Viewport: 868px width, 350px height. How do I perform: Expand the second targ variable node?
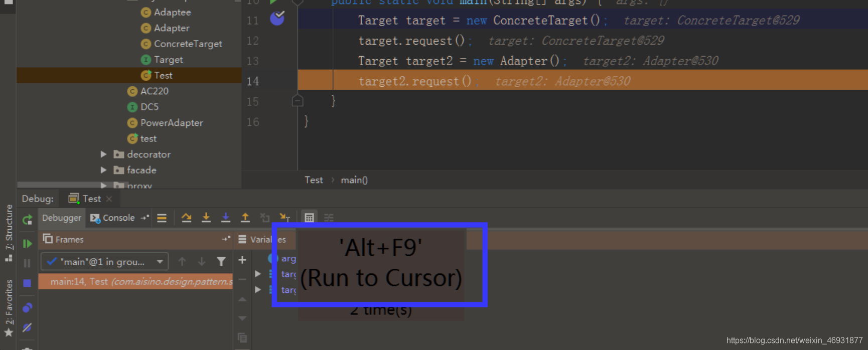pyautogui.click(x=258, y=289)
